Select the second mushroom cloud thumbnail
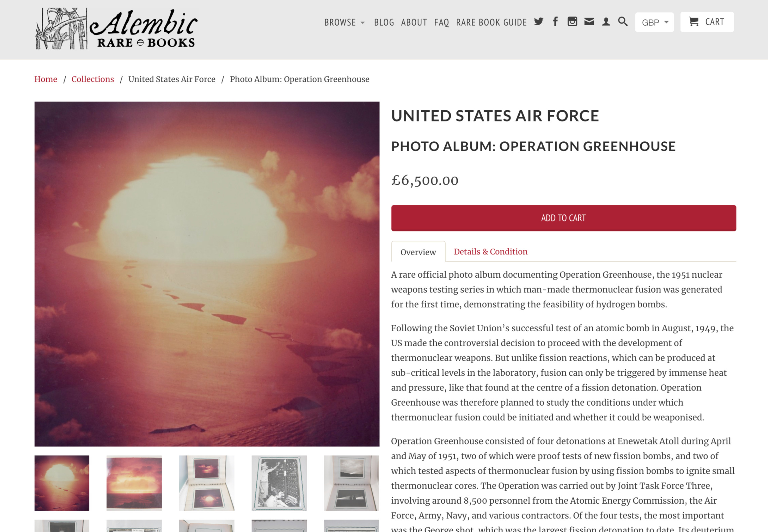 tap(134, 483)
